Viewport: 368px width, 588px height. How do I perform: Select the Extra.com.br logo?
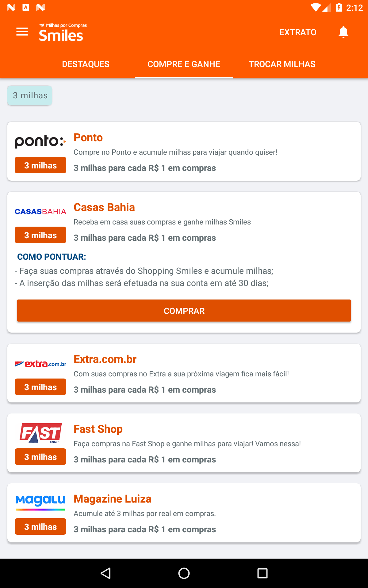click(40, 364)
